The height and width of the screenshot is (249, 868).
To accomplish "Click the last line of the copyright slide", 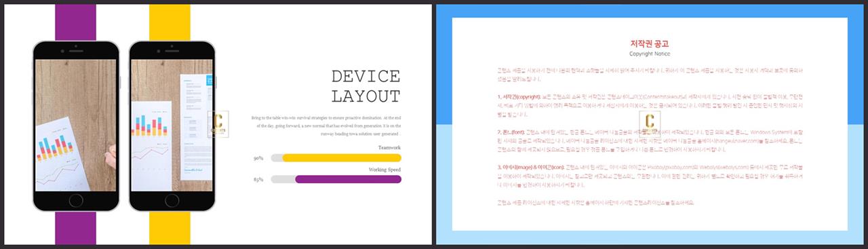I will coord(595,202).
